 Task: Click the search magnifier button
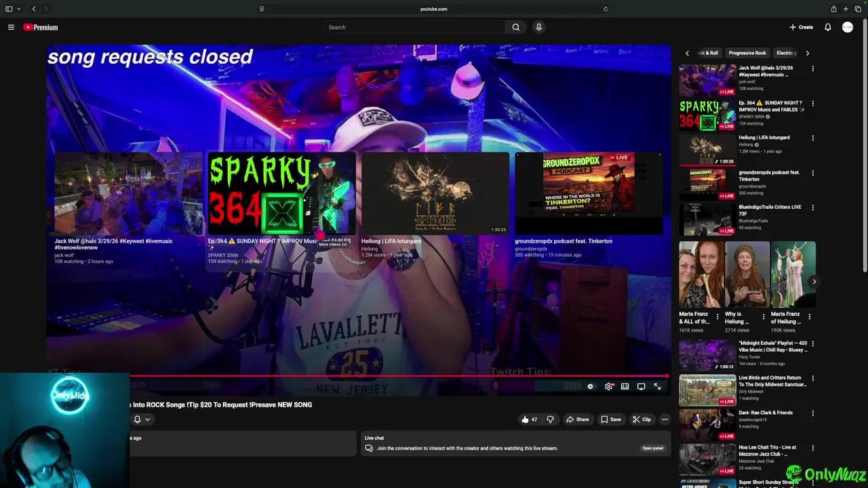516,27
